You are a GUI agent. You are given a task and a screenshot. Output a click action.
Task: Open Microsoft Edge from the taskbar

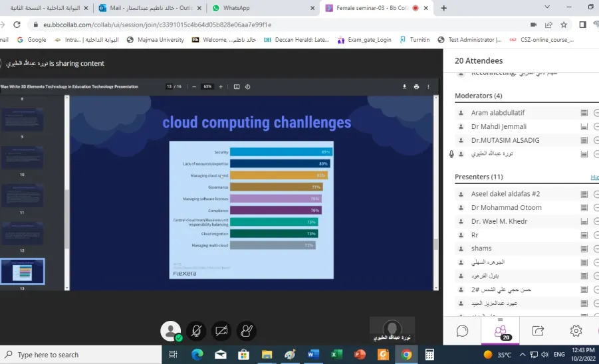tap(197, 355)
